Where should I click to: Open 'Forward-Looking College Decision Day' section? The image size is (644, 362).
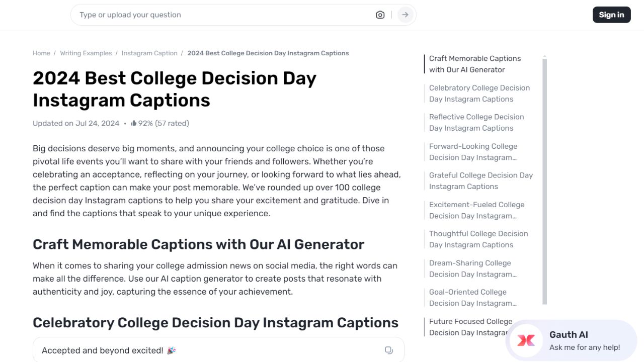473,151
